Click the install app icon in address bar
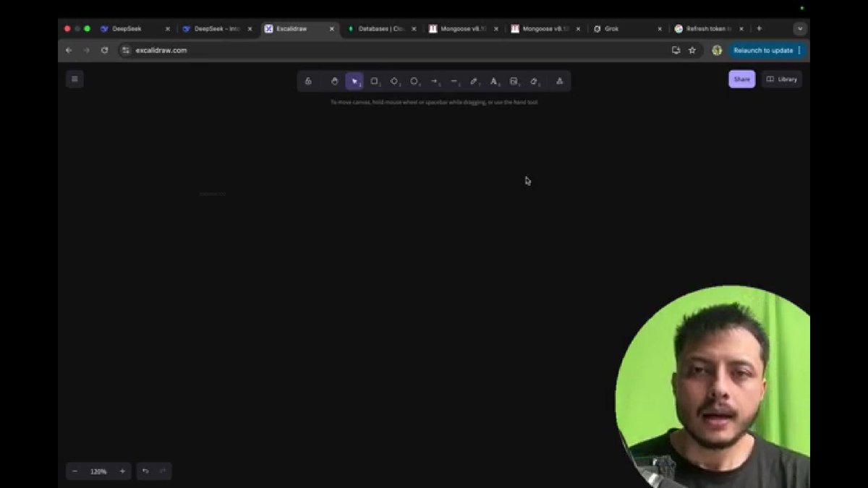The image size is (868, 488). [x=676, y=50]
